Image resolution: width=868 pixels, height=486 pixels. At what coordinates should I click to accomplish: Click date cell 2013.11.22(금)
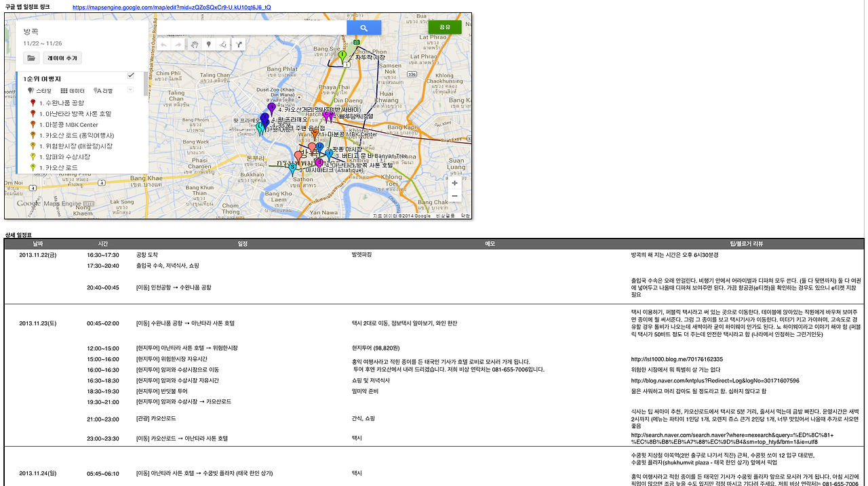(x=38, y=255)
